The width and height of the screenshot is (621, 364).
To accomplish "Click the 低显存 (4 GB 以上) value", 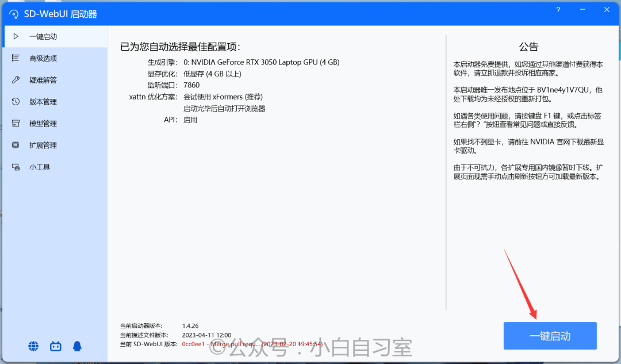I will pyautogui.click(x=212, y=74).
